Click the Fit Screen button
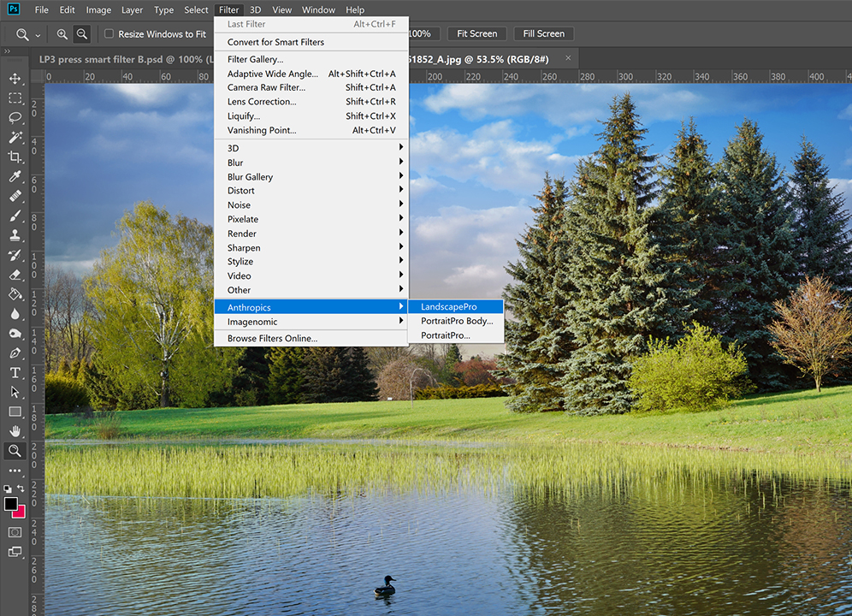This screenshot has width=852, height=616. [x=476, y=33]
